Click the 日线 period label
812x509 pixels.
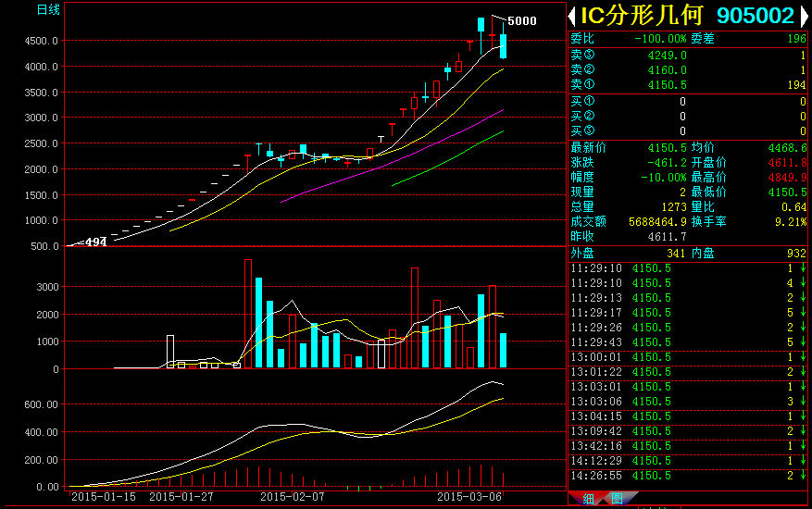(x=48, y=9)
